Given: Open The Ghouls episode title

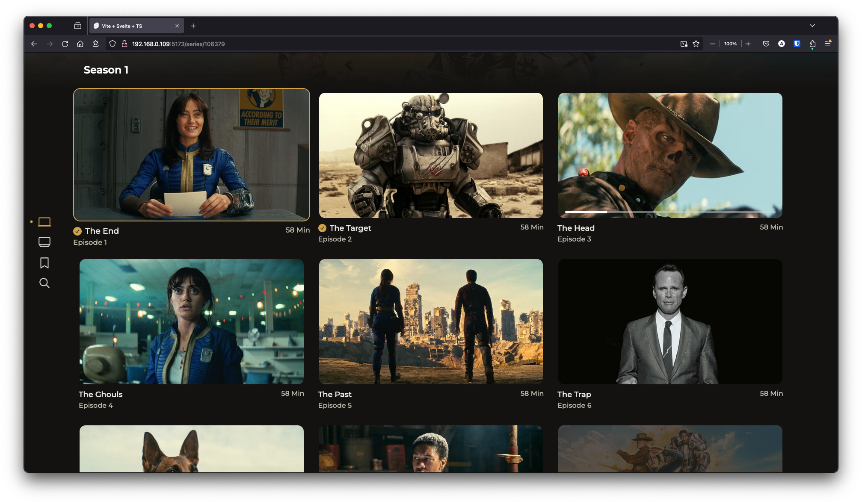Looking at the screenshot, I should point(101,395).
